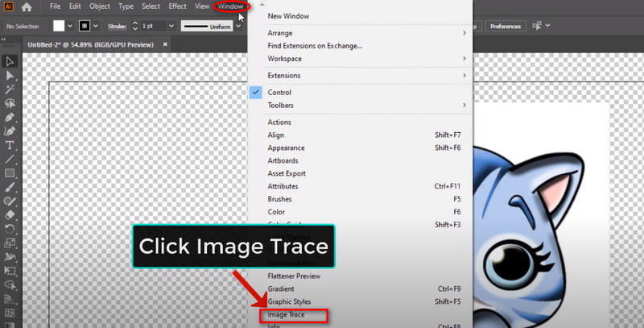
Task: Close the Untitled-2 document tab
Action: 165,44
